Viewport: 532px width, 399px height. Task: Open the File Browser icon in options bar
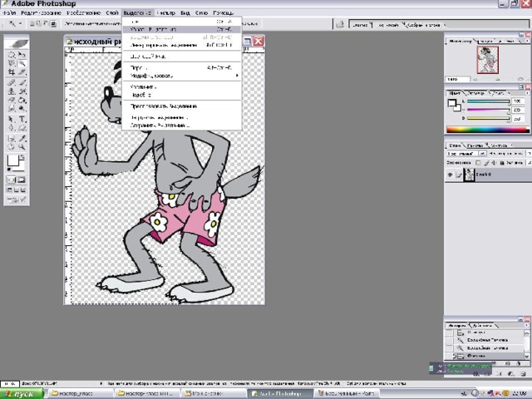[x=339, y=24]
